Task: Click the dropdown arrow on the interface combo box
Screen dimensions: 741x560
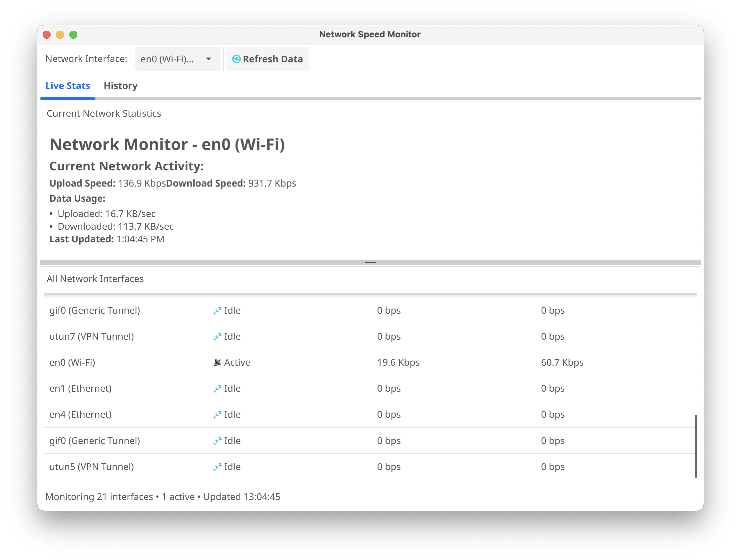Action: coord(208,59)
